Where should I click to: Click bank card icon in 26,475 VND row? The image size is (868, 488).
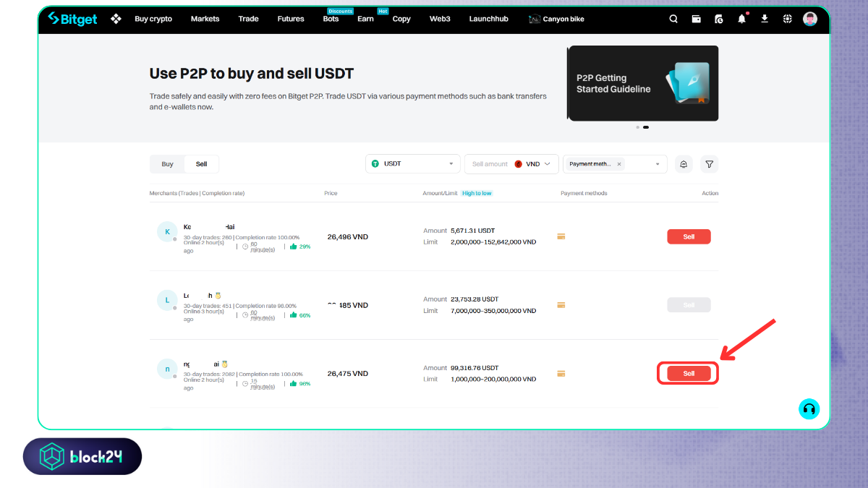tap(561, 374)
